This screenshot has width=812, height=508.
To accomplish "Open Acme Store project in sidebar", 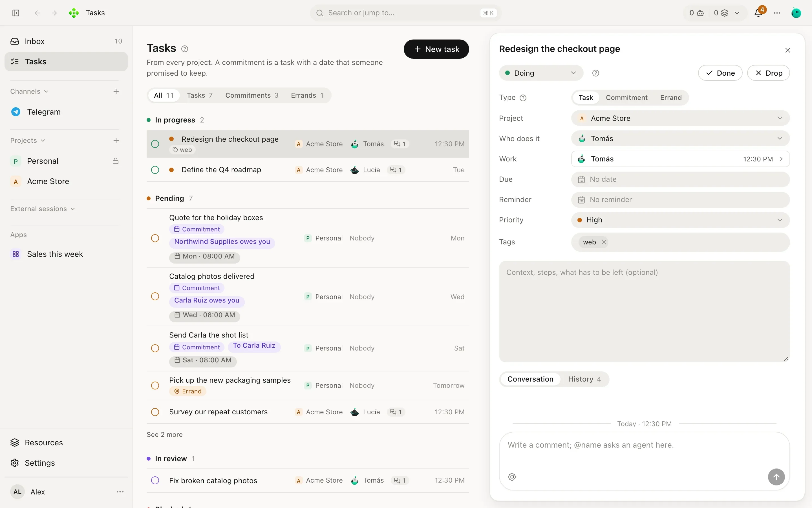I will pyautogui.click(x=66, y=181).
